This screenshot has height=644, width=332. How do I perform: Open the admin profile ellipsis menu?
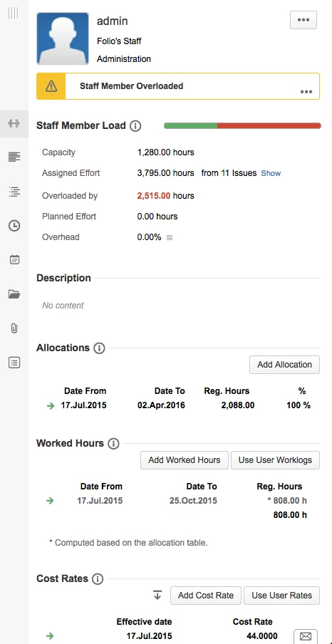(304, 20)
